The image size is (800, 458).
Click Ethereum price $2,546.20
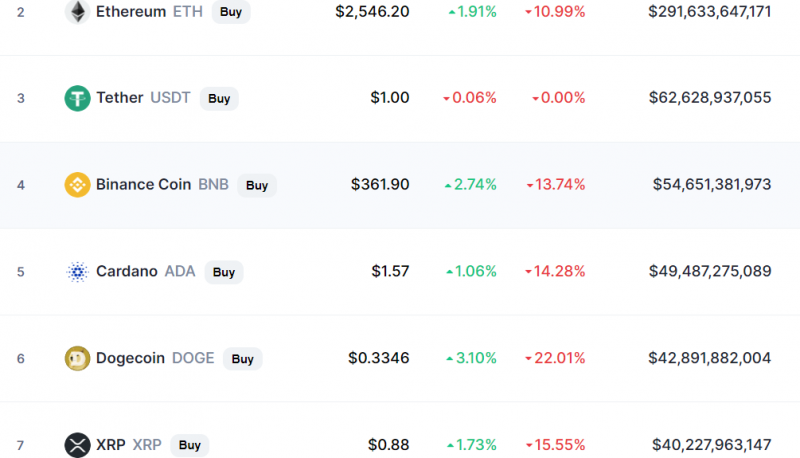372,11
